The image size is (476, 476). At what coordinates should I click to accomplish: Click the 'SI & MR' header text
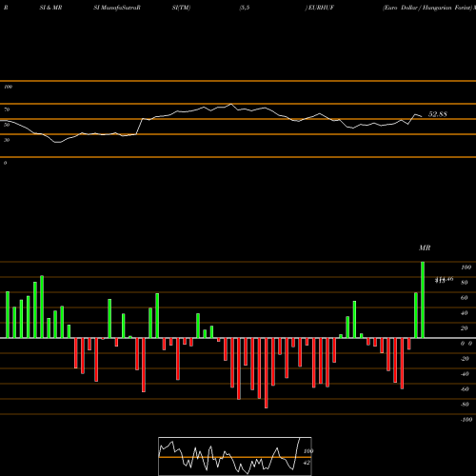tap(50, 8)
